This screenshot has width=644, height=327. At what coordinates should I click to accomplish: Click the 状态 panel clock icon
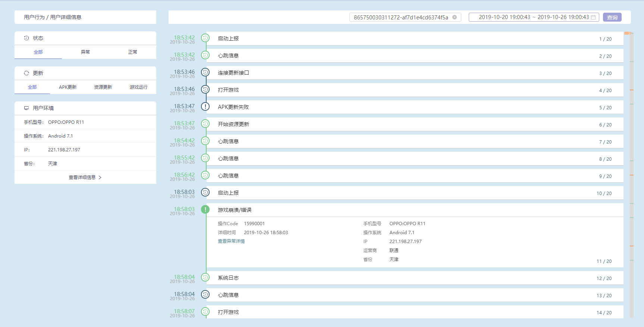(x=26, y=38)
